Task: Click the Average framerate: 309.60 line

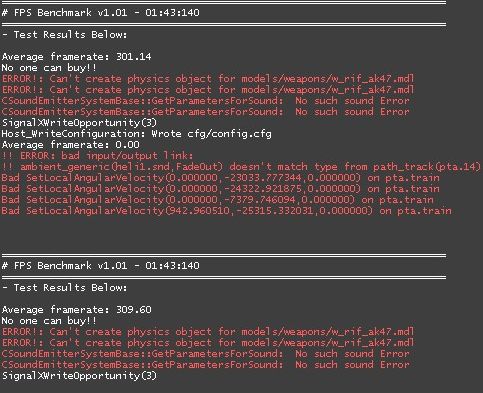Action: click(x=76, y=310)
